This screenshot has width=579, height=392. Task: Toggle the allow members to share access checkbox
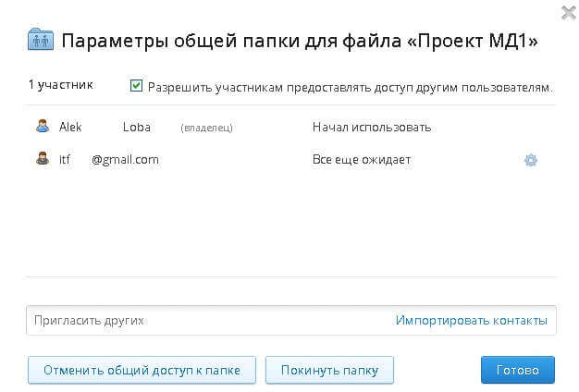tap(136, 86)
